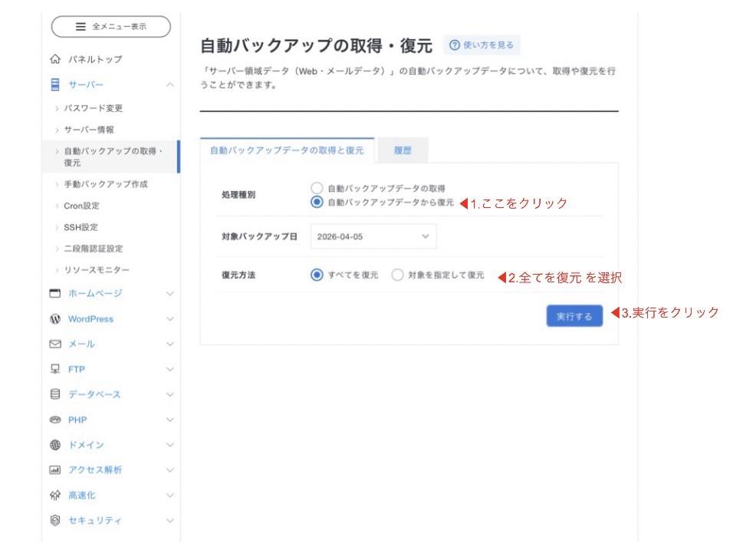Viewport: 756px width, 547px height.
Task: Open the 手動バックアップ作成 menu item
Action: point(106,184)
